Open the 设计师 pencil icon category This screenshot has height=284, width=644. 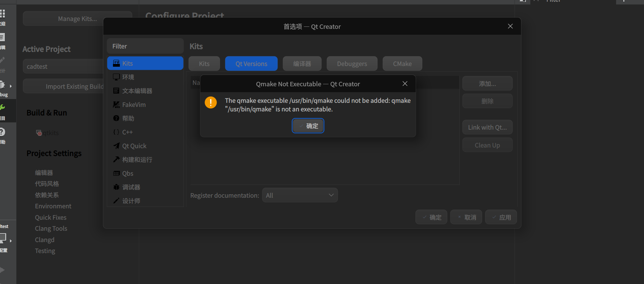tap(116, 201)
